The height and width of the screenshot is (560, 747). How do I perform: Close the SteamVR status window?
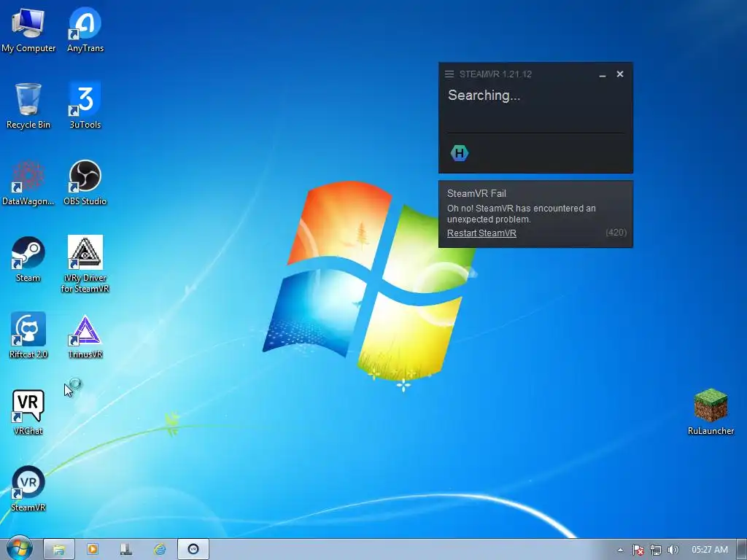620,74
